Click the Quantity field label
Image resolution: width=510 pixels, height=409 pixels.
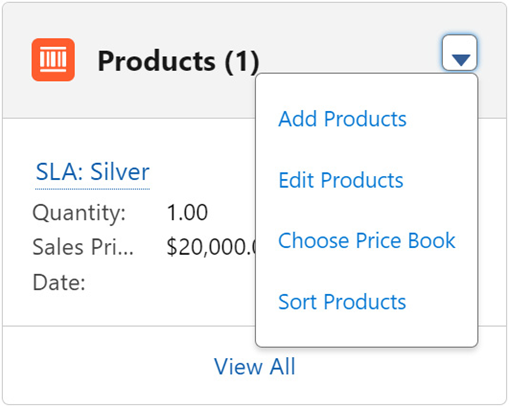[x=79, y=213]
